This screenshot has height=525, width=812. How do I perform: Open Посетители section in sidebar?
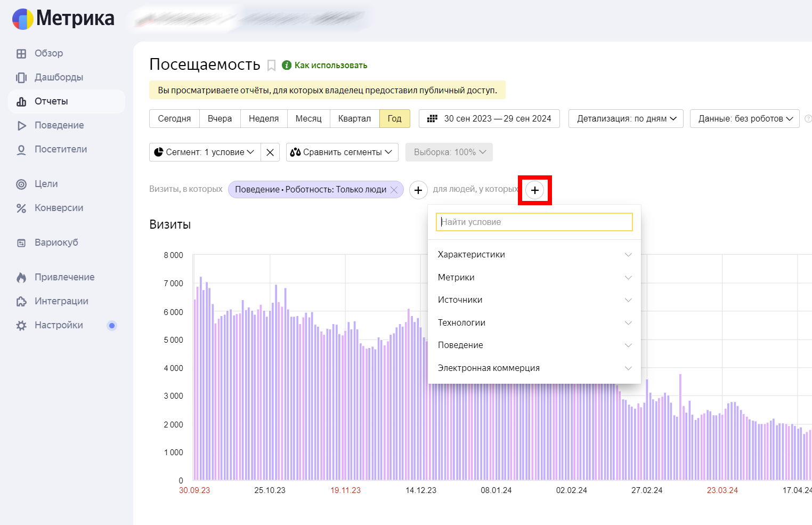tap(60, 149)
